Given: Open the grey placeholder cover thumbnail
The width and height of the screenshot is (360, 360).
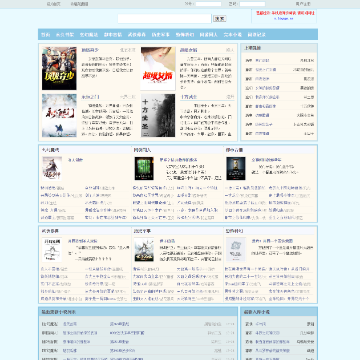Looking at the screenshot, I should click(236, 250).
